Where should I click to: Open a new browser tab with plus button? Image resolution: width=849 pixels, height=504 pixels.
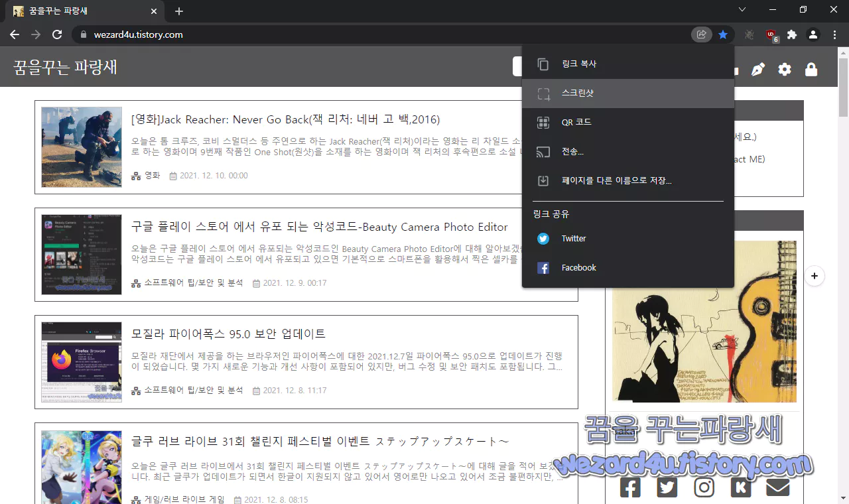pyautogui.click(x=179, y=11)
